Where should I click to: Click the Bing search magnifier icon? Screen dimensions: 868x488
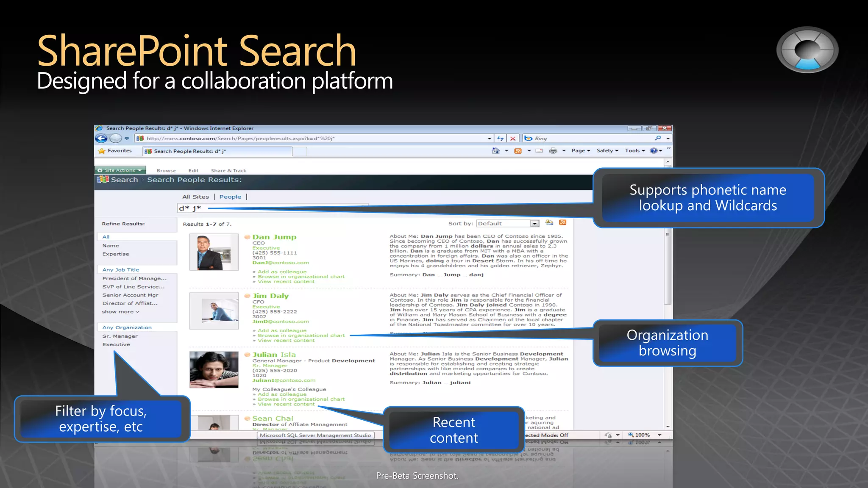tap(658, 138)
